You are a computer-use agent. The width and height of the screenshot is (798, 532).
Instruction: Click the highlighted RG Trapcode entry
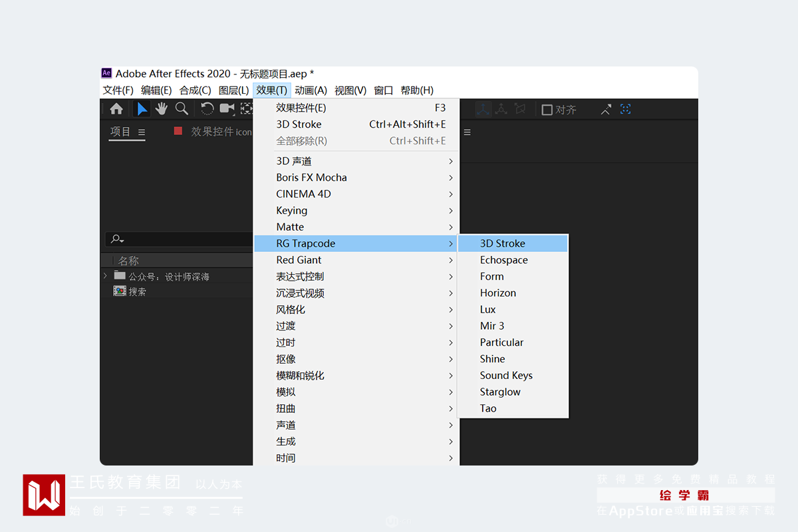(x=356, y=243)
